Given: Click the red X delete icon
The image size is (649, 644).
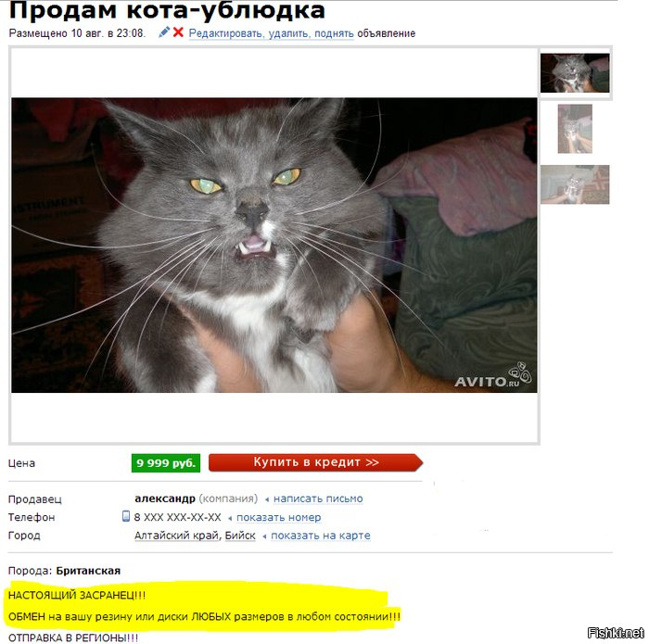Looking at the screenshot, I should pyautogui.click(x=178, y=32).
